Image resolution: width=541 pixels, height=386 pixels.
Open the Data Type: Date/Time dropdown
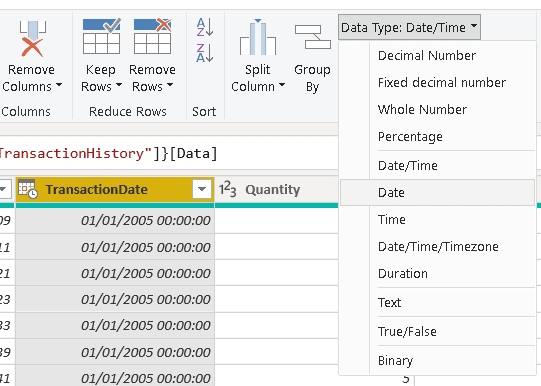(x=409, y=27)
